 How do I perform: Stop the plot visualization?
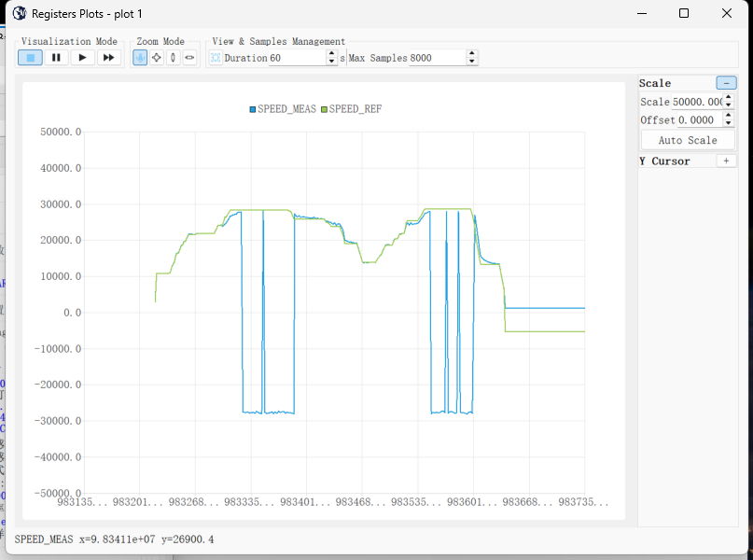[x=30, y=58]
